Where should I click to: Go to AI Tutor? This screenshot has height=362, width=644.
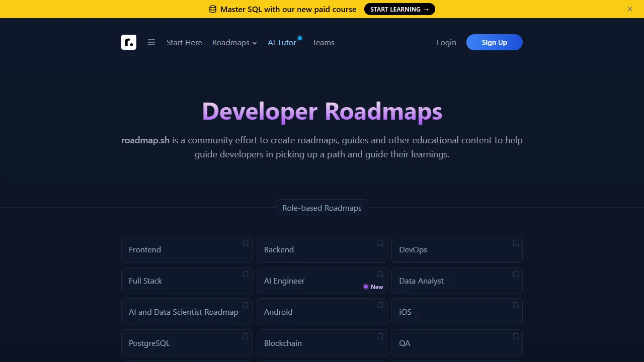(282, 43)
